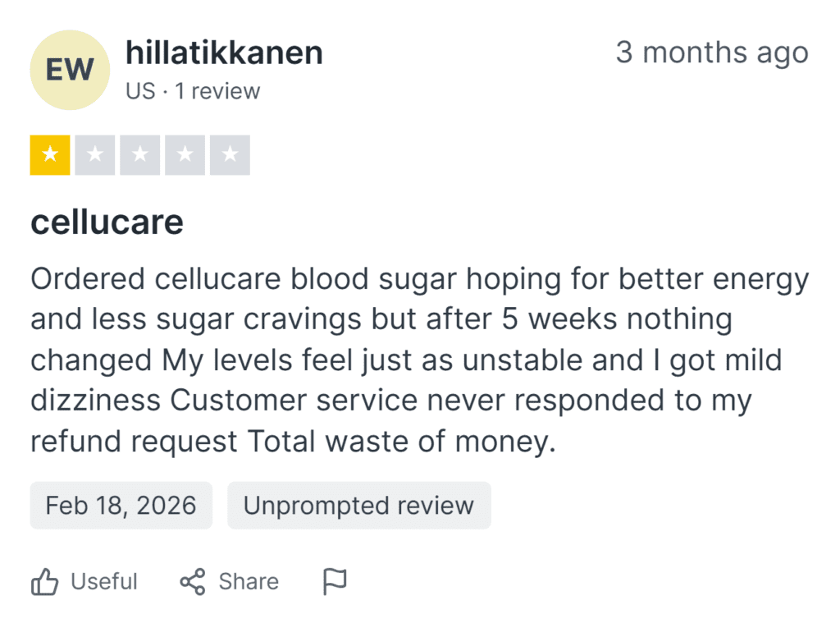Click the third gray rating star
Screen dimensions: 840x628
(x=139, y=155)
